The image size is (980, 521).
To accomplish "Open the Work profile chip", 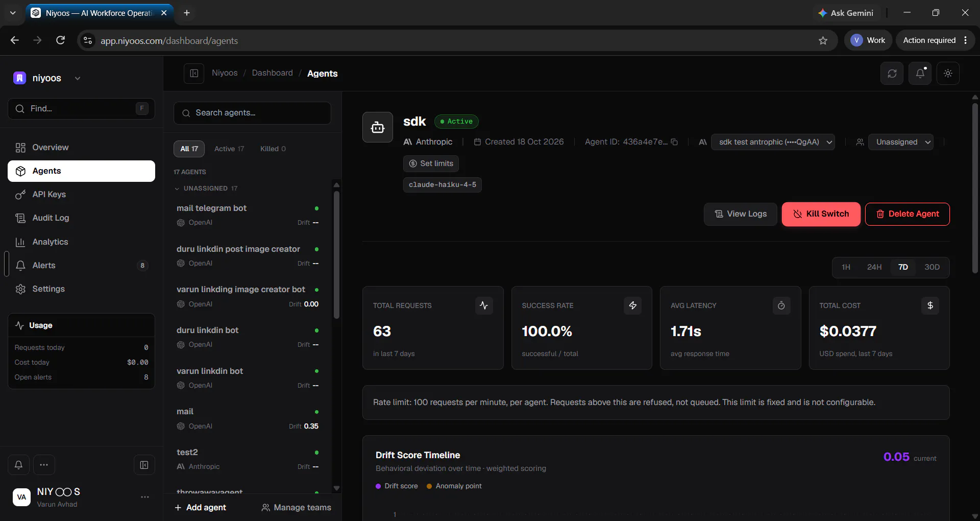I will point(868,40).
